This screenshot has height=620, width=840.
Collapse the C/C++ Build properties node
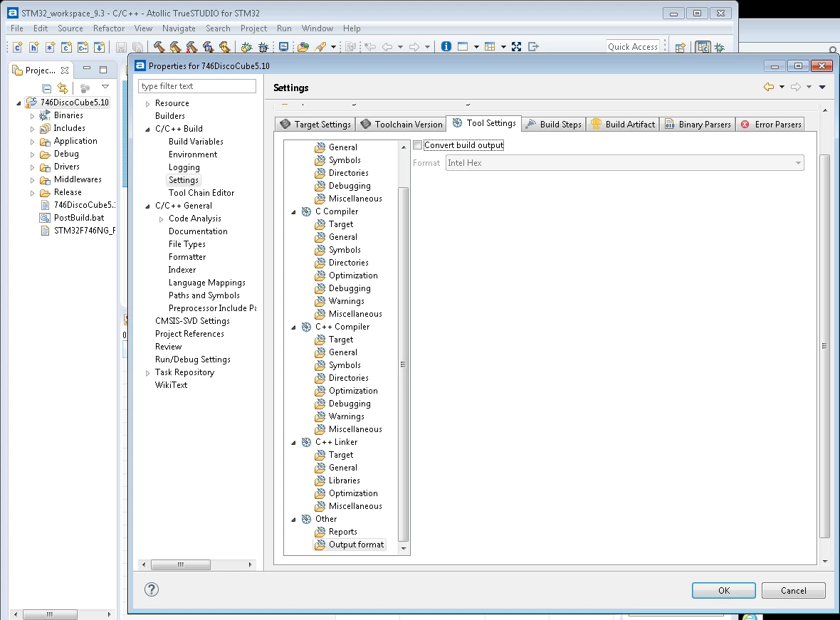click(148, 129)
